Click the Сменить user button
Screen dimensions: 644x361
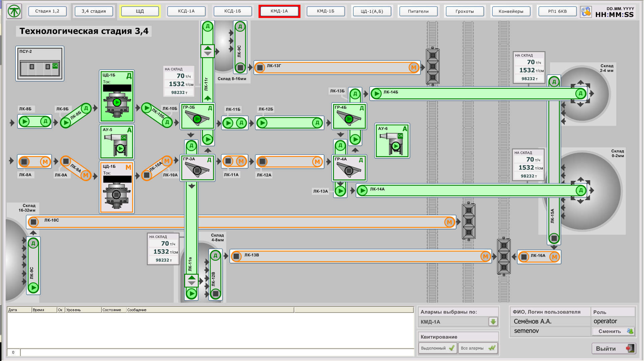tap(613, 331)
